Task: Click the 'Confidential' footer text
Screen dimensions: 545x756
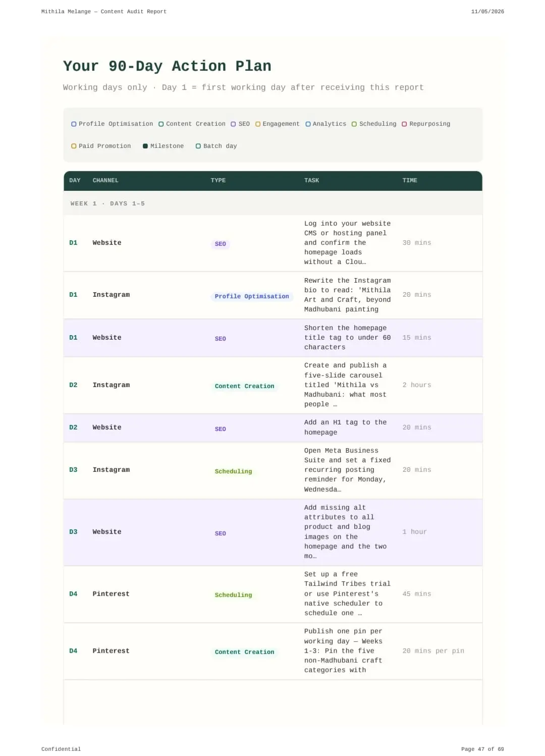Action: tap(61, 749)
